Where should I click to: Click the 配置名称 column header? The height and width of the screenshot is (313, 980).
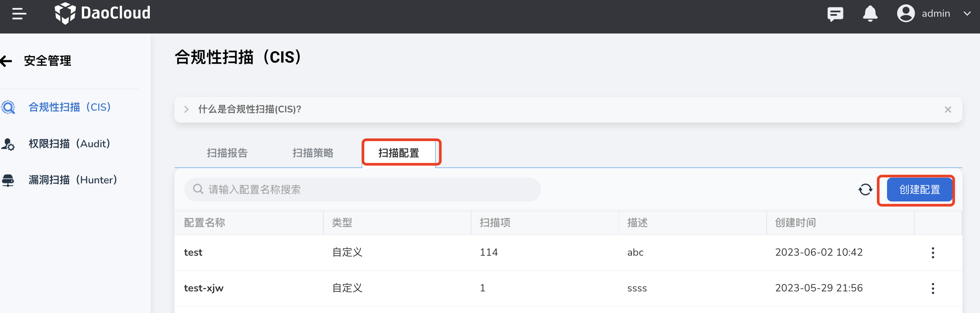(x=204, y=223)
